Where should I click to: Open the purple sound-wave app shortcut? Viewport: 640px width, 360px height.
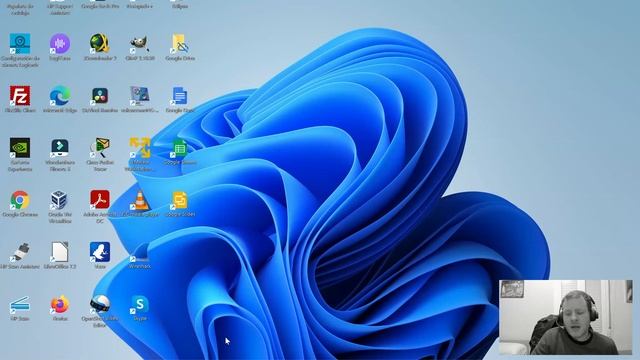[60, 44]
